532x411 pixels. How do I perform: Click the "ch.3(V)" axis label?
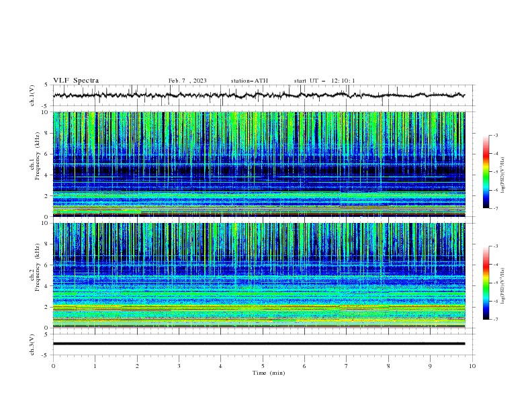32,345
